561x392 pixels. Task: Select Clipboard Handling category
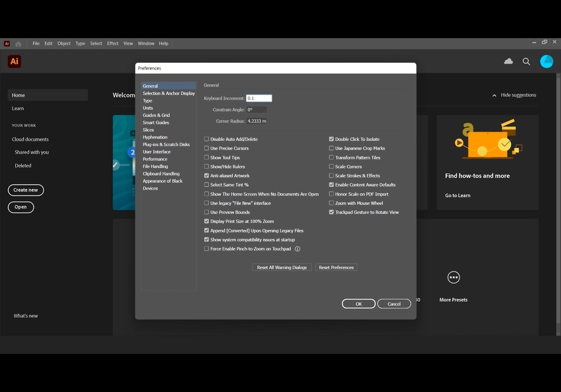pyautogui.click(x=161, y=174)
